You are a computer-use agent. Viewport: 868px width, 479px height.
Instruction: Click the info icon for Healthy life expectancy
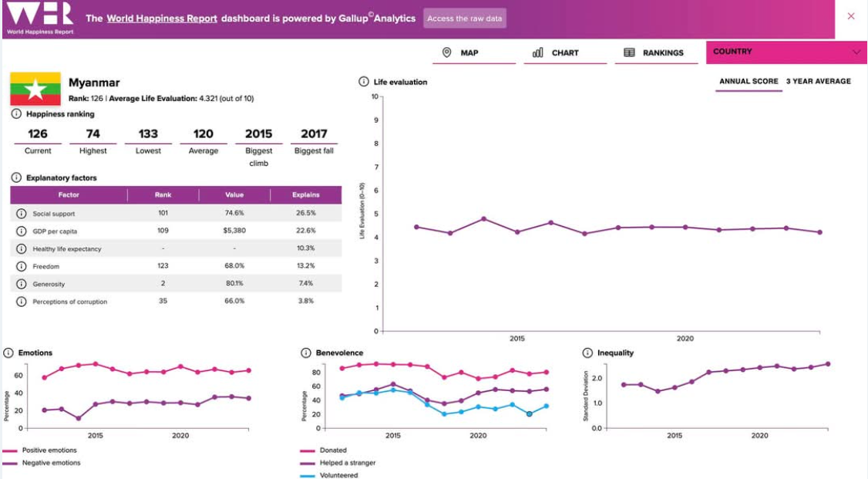click(21, 248)
